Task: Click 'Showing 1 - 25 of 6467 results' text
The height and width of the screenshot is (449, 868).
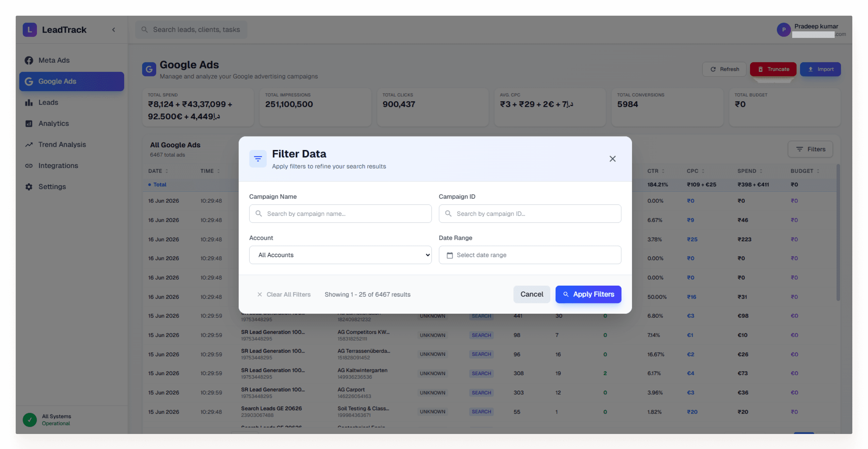Action: (x=367, y=294)
